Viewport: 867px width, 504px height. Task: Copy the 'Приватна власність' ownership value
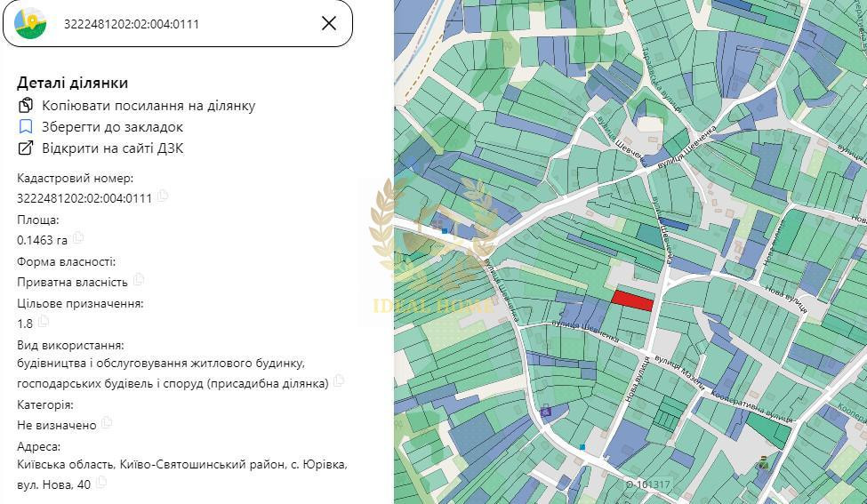coord(139,280)
